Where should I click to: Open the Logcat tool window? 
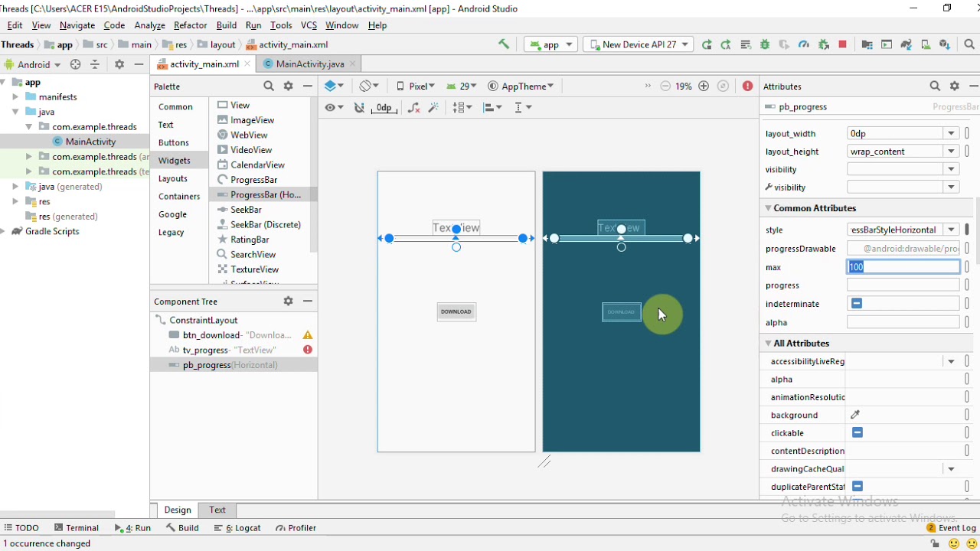tap(237, 528)
